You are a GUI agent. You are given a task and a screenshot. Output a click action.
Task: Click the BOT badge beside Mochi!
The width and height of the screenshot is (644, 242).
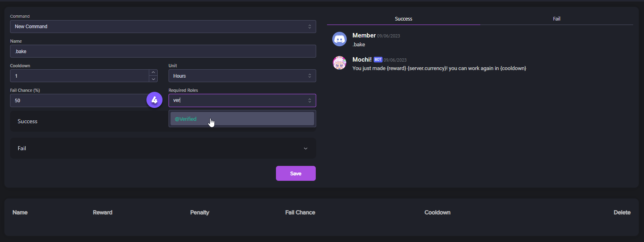coord(378,60)
